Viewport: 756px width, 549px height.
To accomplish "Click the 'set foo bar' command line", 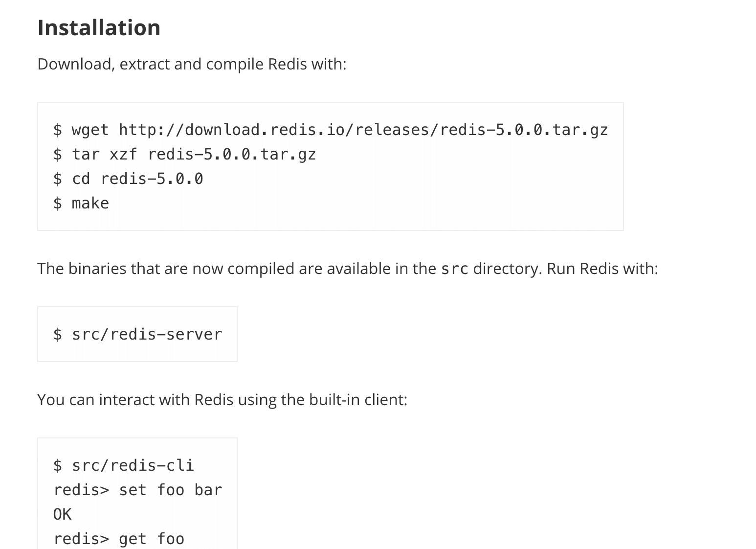I will [x=170, y=490].
